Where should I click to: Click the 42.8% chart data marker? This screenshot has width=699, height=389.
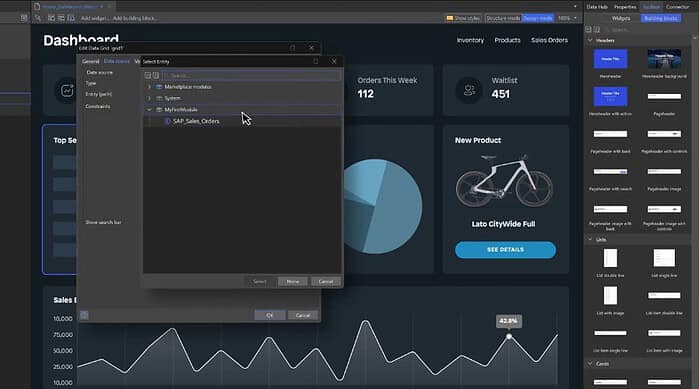click(509, 336)
